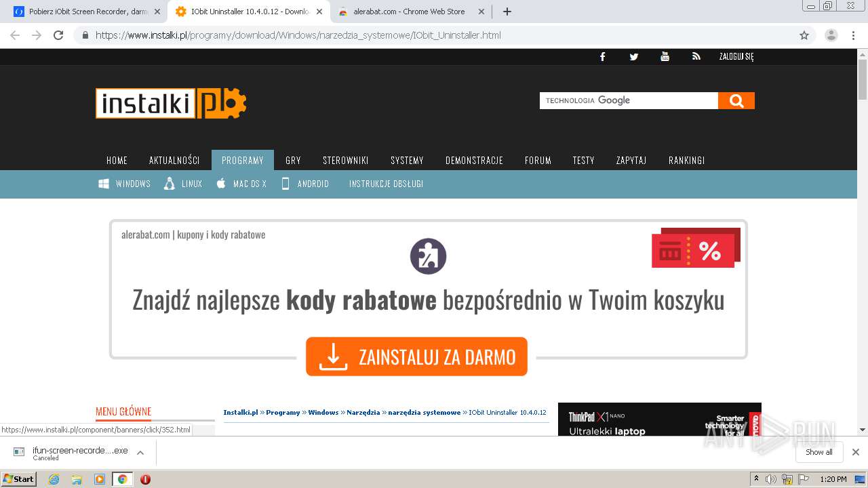Click the Linux penguin icon in submenu
This screenshot has height=488, width=868.
pyautogui.click(x=170, y=184)
